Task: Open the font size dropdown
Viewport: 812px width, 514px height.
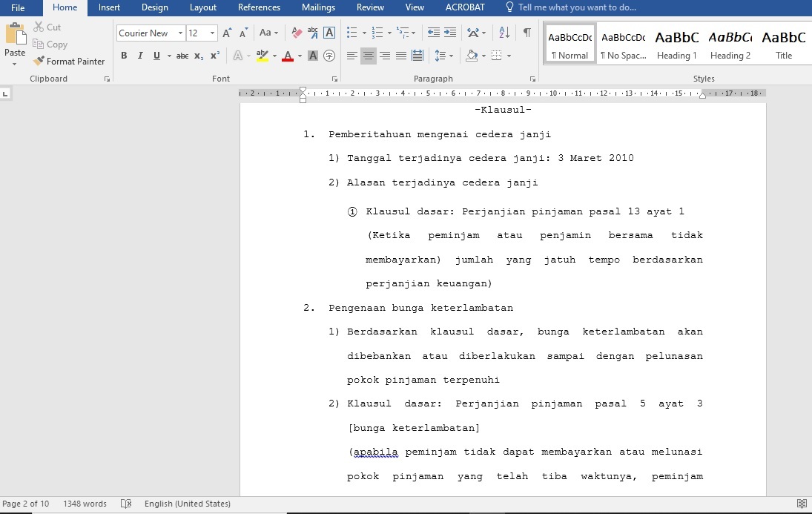Action: [213, 33]
